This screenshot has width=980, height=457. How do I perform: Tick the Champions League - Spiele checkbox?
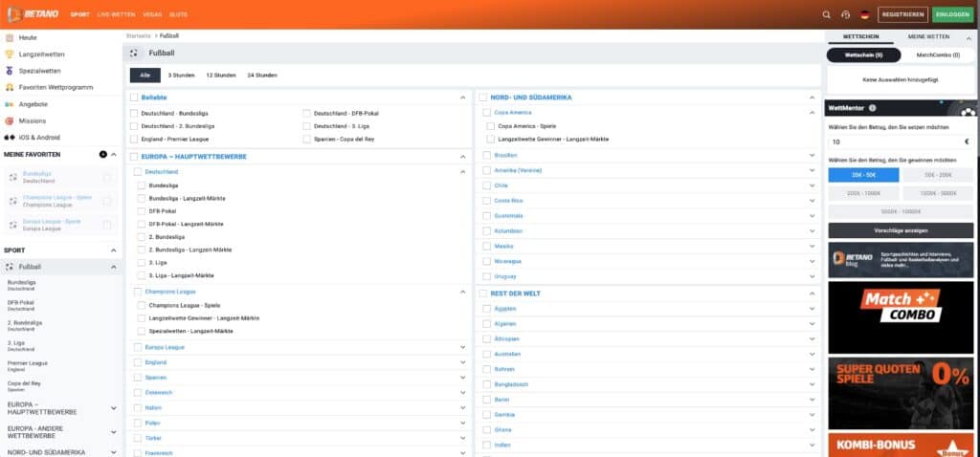[142, 305]
